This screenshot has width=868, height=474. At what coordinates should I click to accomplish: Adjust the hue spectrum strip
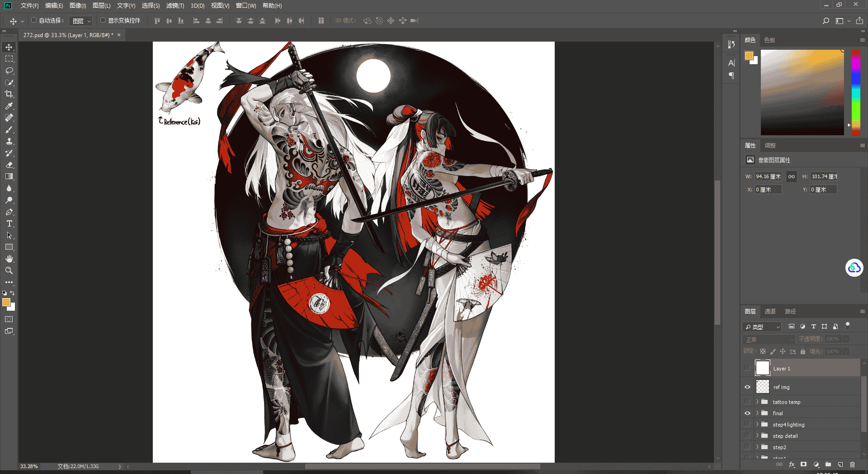coord(856,92)
